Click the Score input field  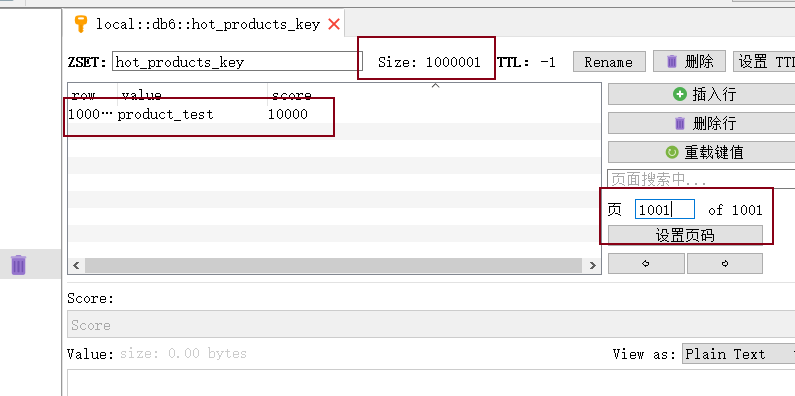[x=431, y=325]
